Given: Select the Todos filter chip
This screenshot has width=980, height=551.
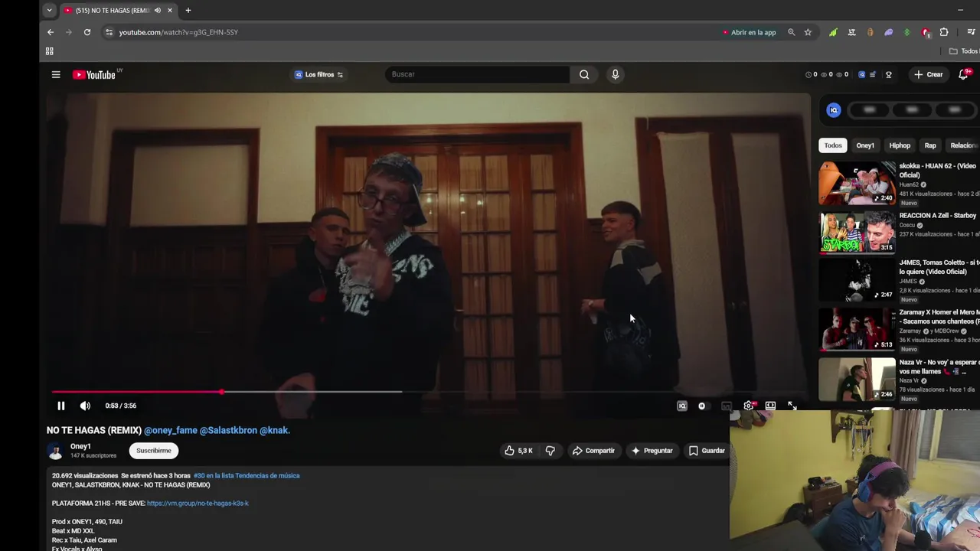Looking at the screenshot, I should tap(833, 145).
